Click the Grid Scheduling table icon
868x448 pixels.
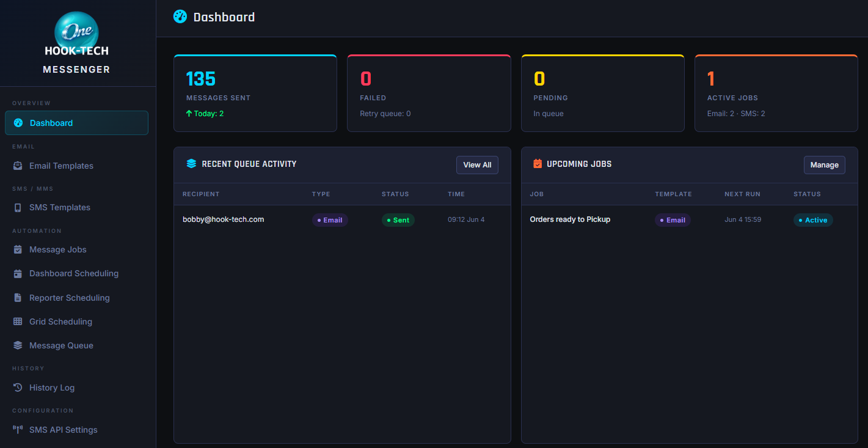[x=18, y=321]
